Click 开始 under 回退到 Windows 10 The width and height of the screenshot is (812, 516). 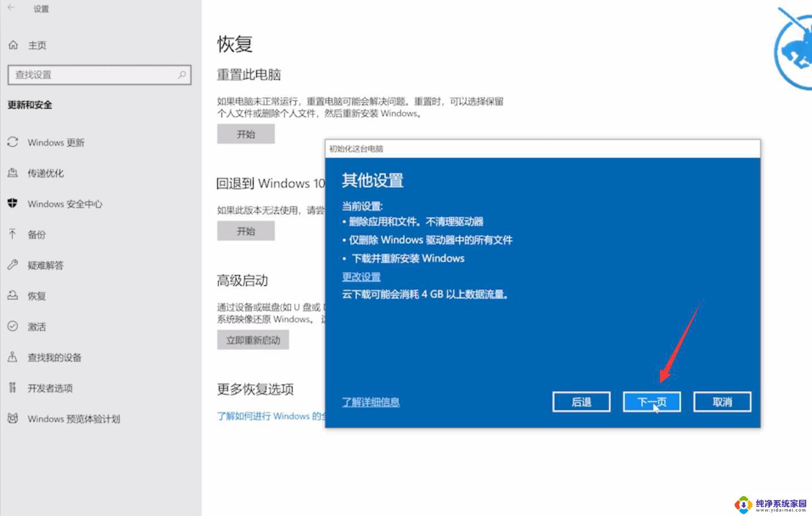point(246,231)
